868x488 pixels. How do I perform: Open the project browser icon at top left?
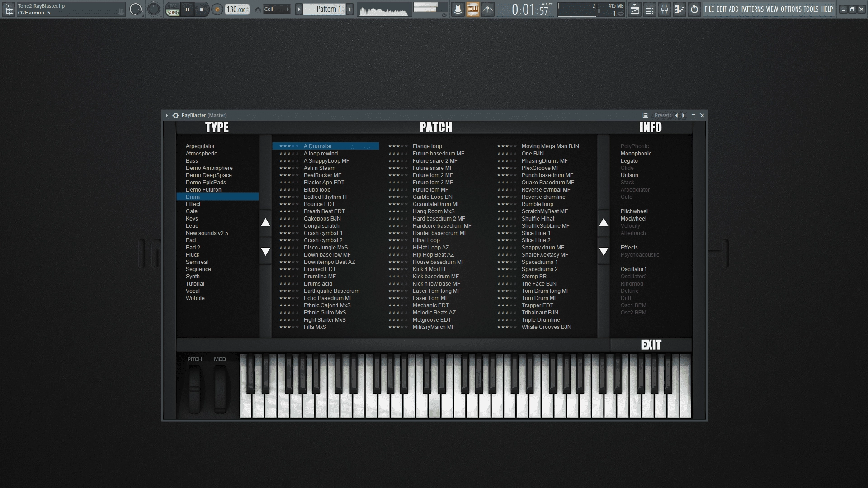tap(9, 9)
